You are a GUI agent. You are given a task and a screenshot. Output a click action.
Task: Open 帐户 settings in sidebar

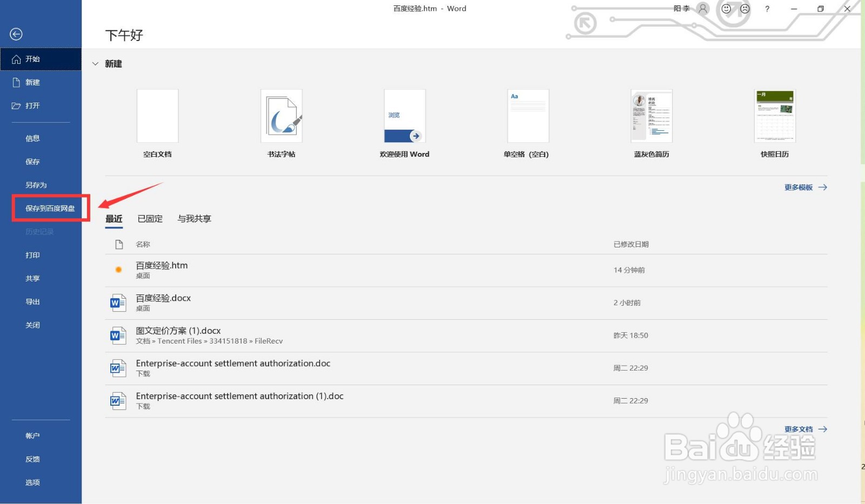click(32, 435)
